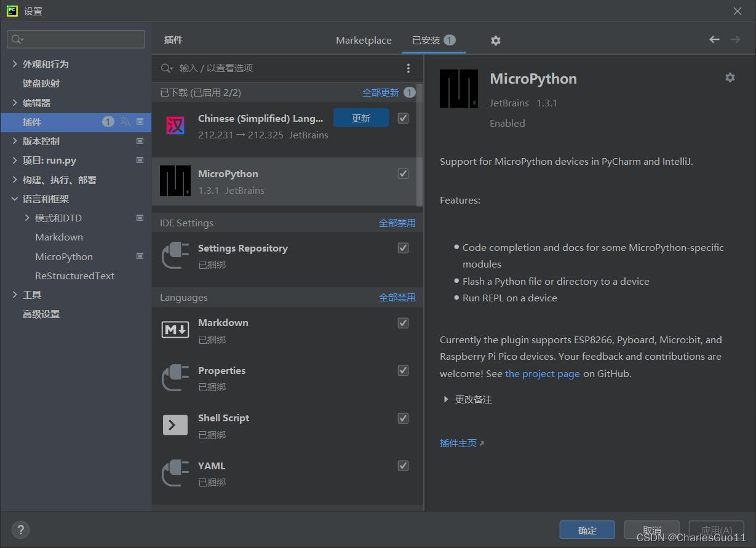Click the plugin list vertical scrollbar
The height and width of the screenshot is (548, 756).
pos(420,145)
